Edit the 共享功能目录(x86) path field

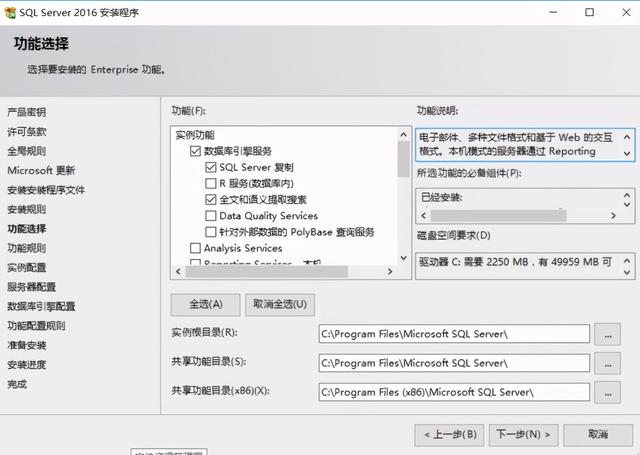[454, 392]
